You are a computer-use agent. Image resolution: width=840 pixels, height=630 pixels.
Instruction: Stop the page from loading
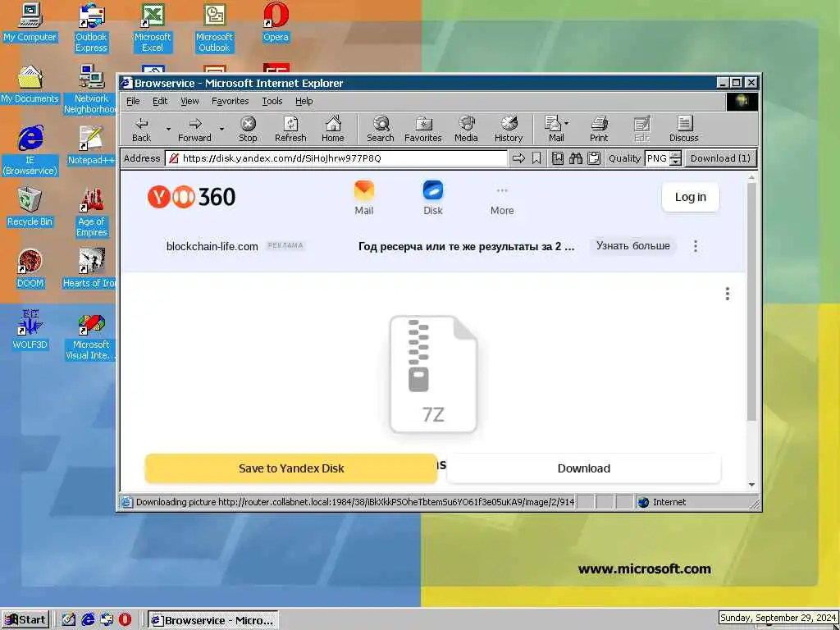248,130
